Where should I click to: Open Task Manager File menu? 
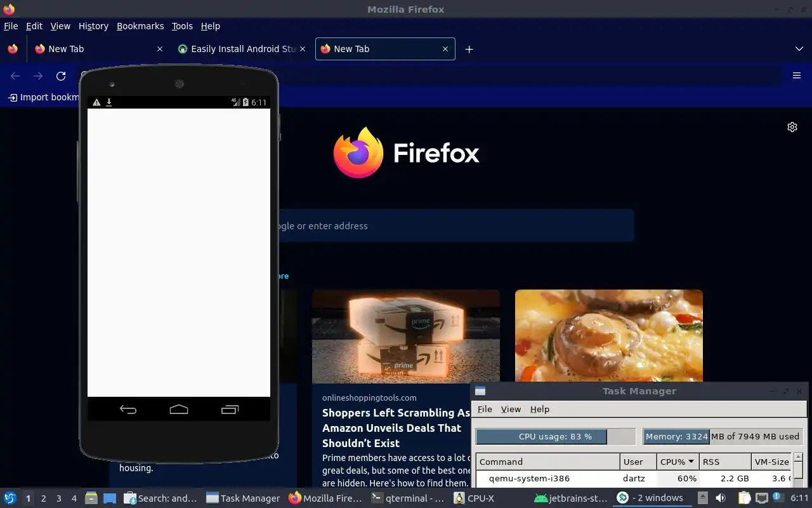click(485, 410)
